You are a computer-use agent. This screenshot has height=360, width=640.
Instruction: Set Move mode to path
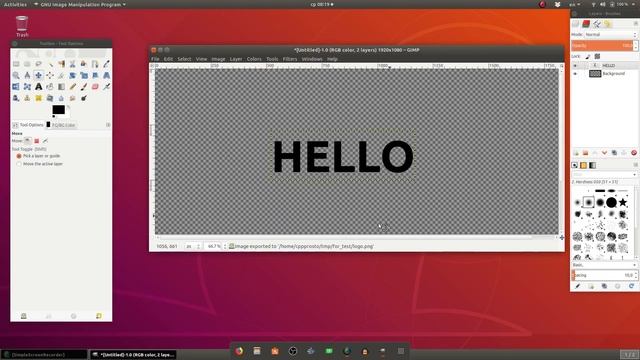[x=45, y=141]
